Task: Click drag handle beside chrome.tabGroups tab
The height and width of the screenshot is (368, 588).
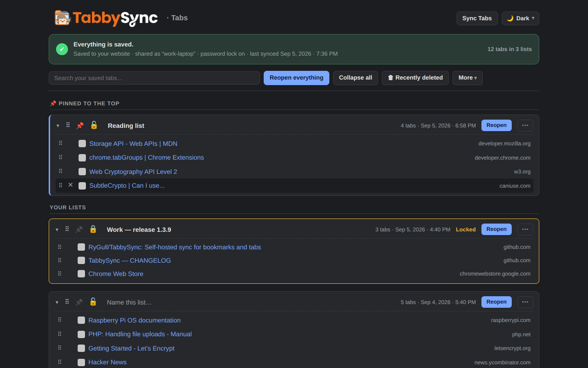Action: 61,157
